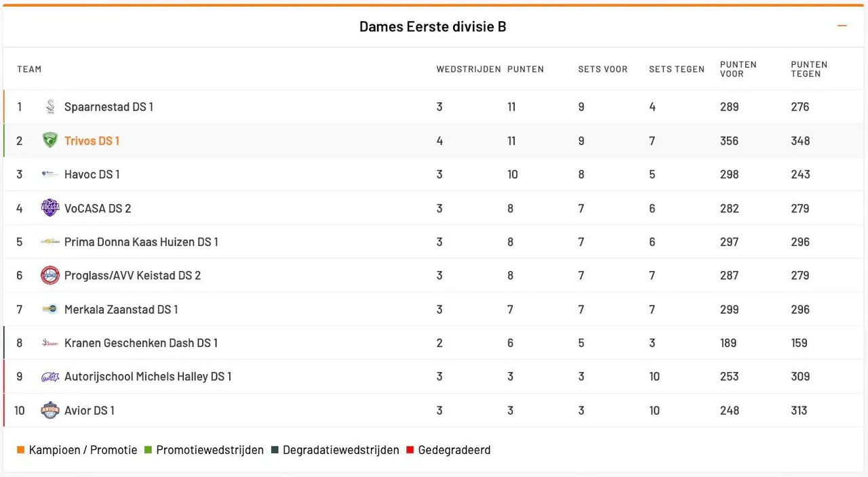
Task: Click the Spaarnestad DS 1 team logo
Action: coord(50,107)
